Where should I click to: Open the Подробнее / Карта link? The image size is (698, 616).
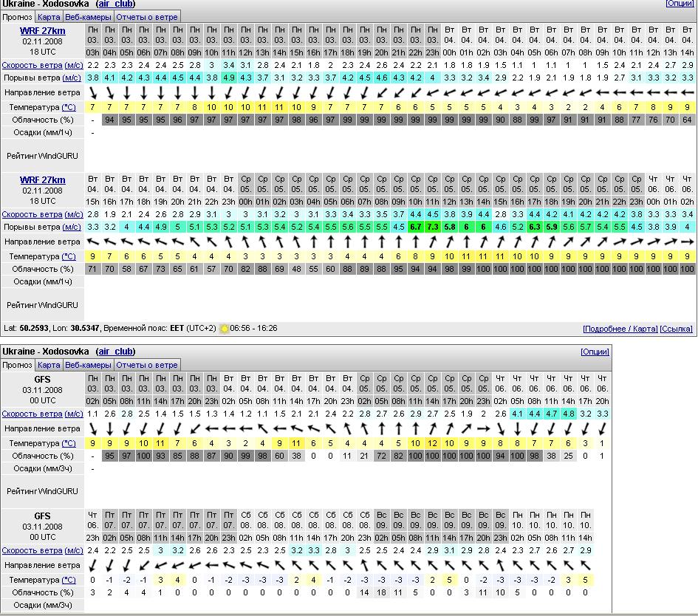620,329
